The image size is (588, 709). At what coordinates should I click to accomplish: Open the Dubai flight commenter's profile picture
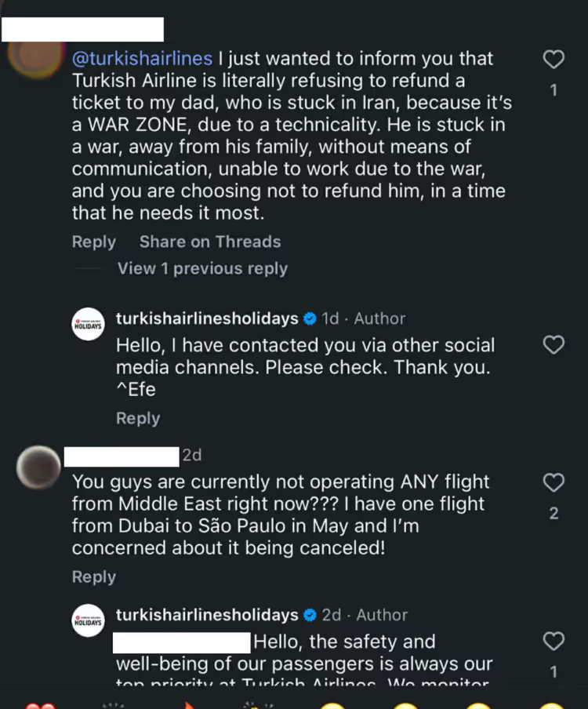pyautogui.click(x=38, y=469)
